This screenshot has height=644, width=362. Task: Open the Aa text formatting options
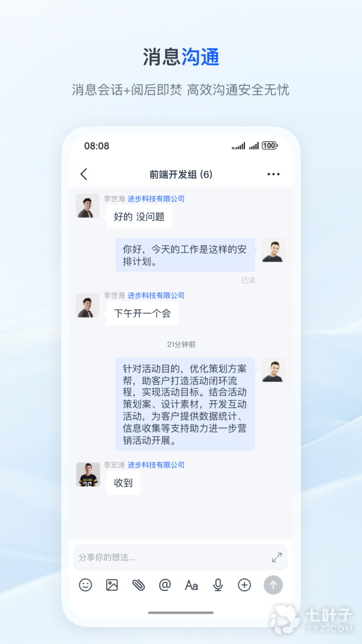(x=191, y=586)
